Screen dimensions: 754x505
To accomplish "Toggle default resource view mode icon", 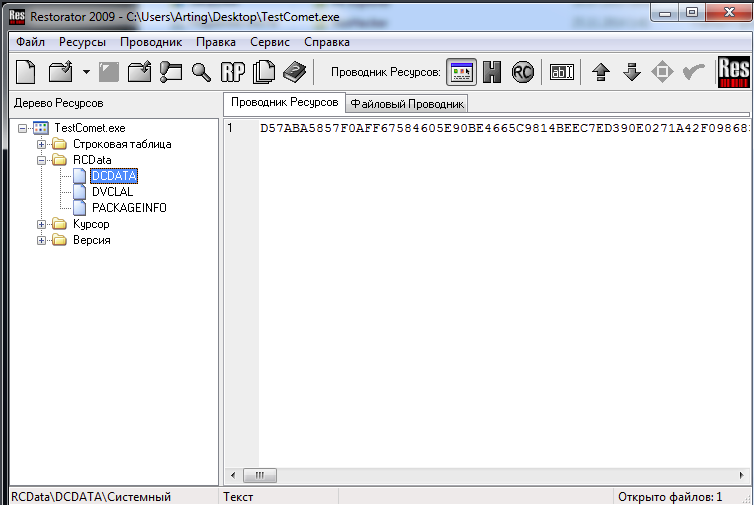I will 462,72.
